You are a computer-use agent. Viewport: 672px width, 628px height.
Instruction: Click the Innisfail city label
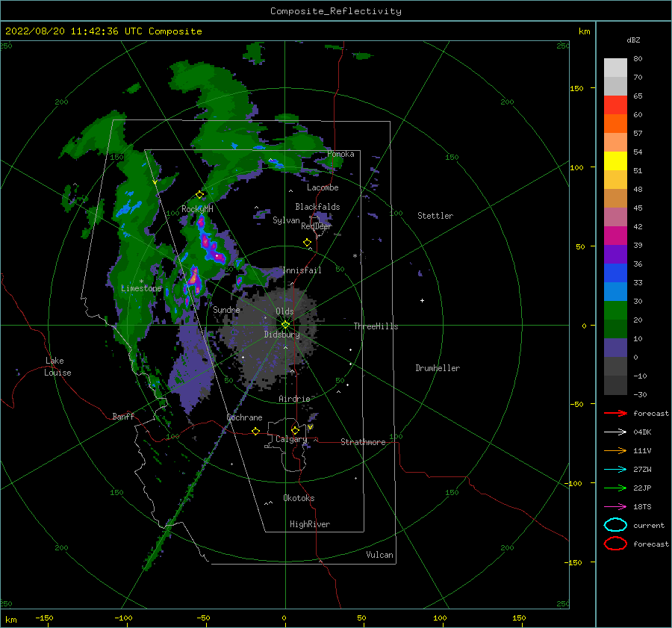coord(302,270)
